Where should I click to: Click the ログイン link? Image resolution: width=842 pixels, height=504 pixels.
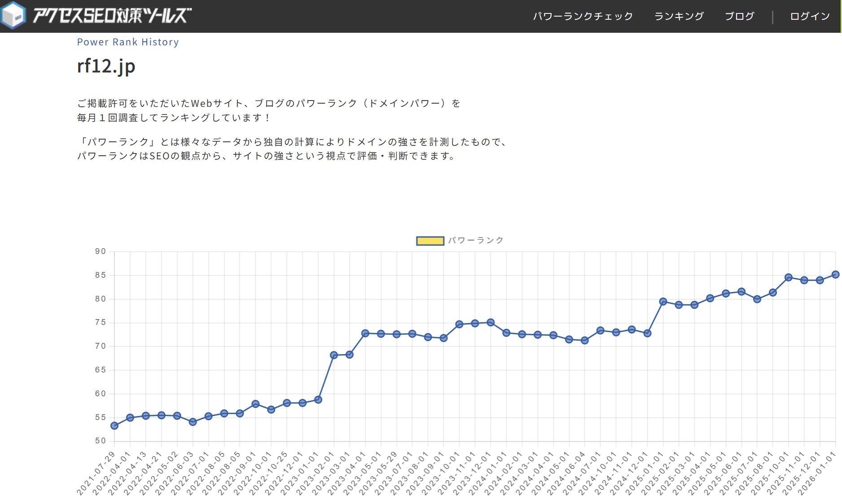[x=810, y=17]
